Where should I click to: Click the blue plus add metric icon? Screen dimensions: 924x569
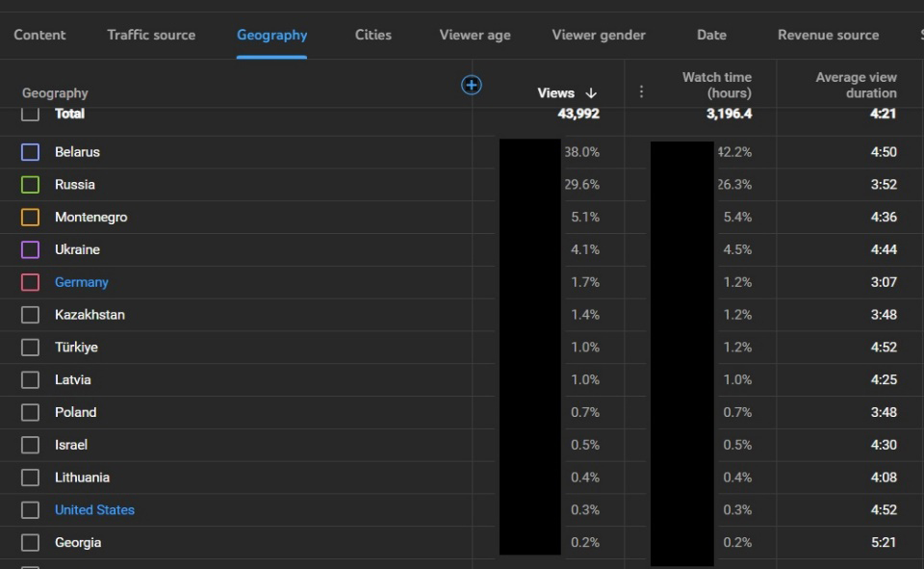coord(472,85)
